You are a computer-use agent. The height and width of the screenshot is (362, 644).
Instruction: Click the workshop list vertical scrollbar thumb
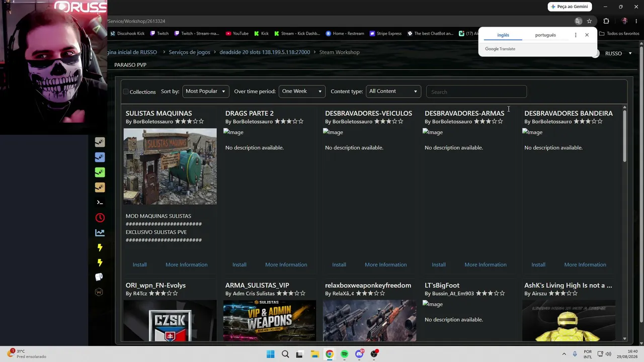624,135
